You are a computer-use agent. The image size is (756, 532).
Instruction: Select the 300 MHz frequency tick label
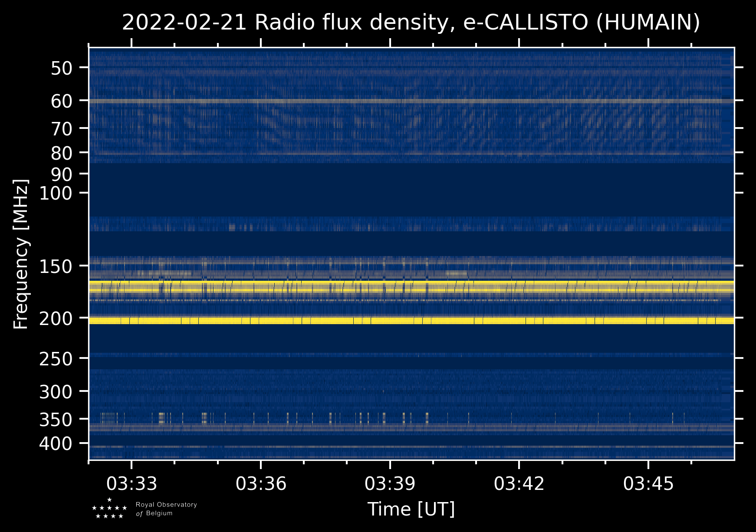point(56,392)
